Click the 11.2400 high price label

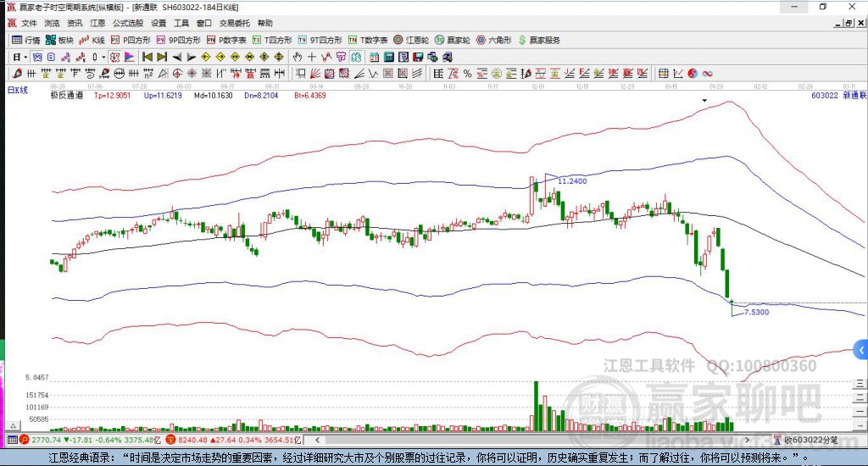tap(572, 181)
